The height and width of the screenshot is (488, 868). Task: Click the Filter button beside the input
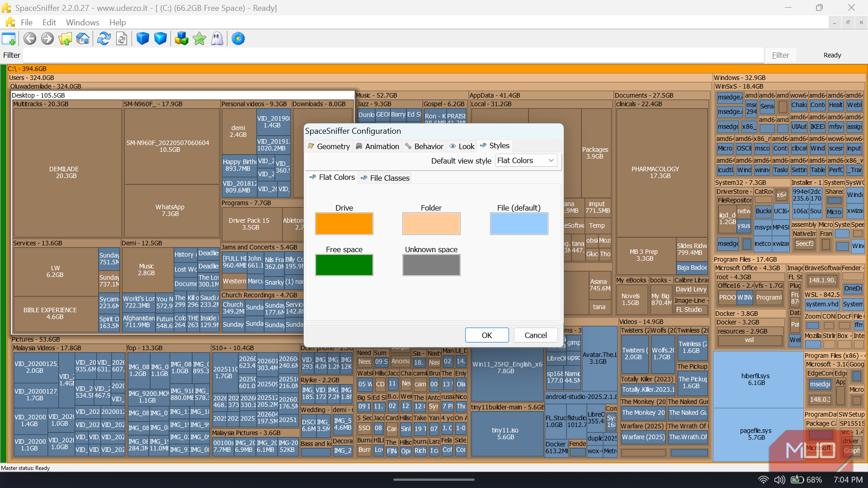pyautogui.click(x=780, y=55)
